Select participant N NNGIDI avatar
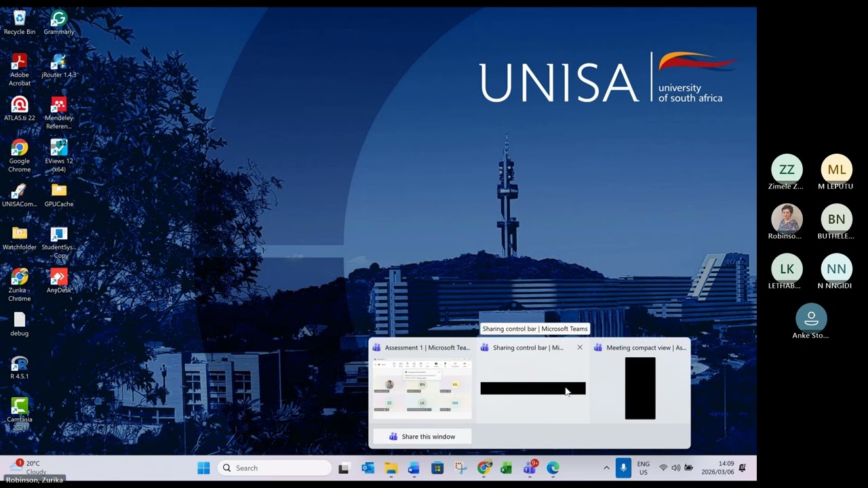This screenshot has width=868, height=488. pos(836,269)
